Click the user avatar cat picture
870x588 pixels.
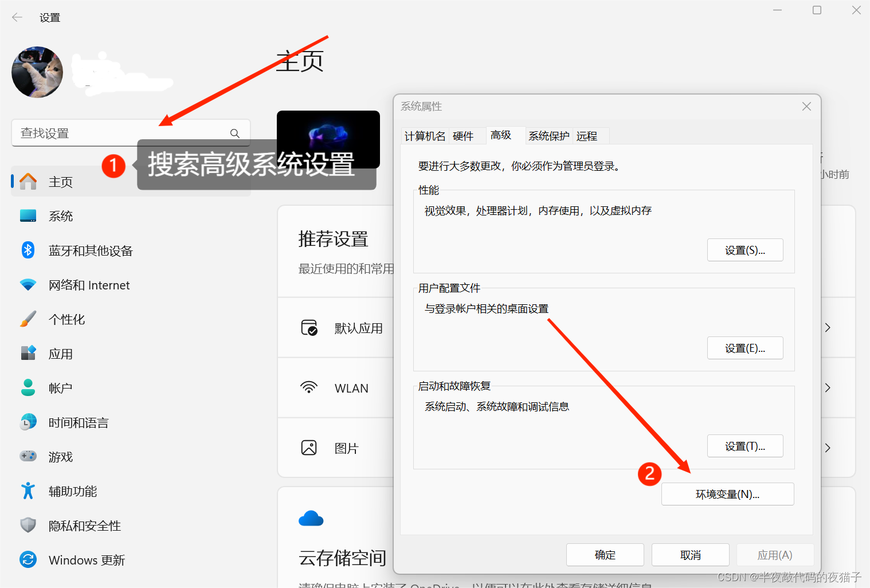point(37,72)
